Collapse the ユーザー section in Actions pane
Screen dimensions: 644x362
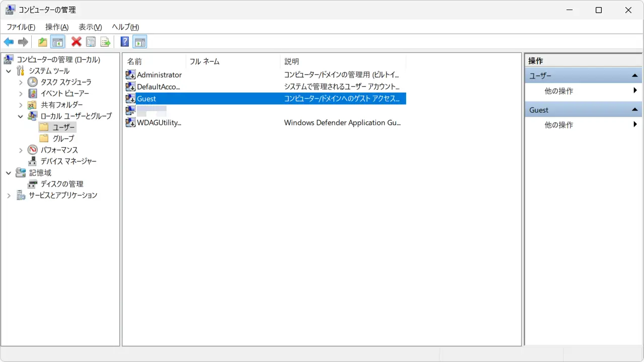coord(635,76)
